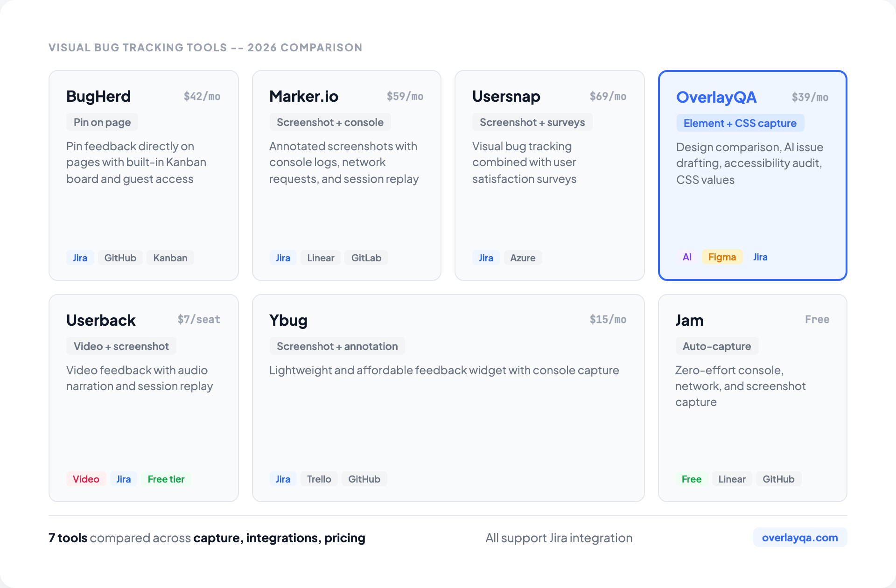Select the Jira tag in BugHerd card
The image size is (896, 588).
click(x=80, y=258)
